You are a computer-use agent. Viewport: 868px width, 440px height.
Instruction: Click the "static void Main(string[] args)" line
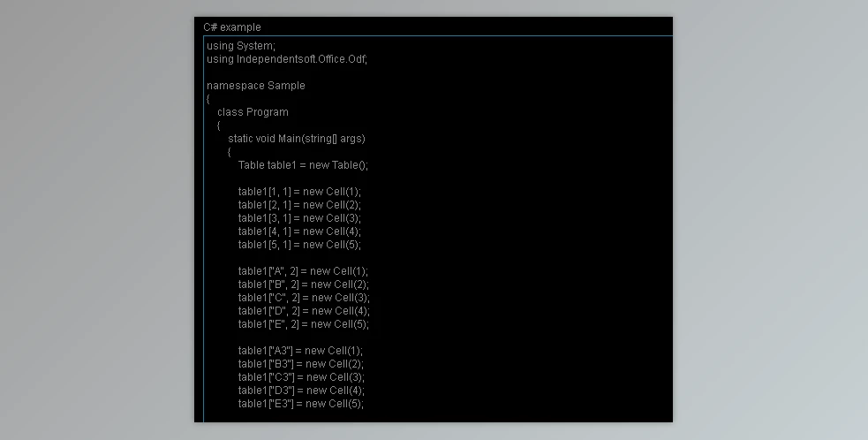(x=296, y=139)
